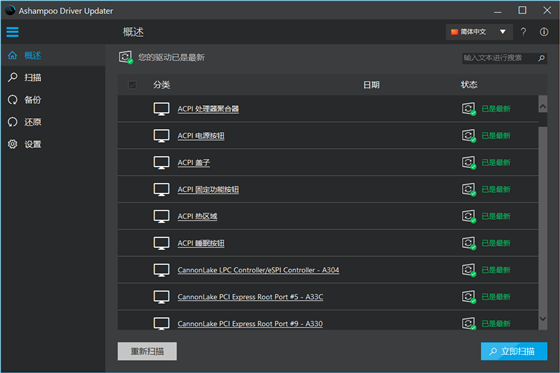Open CannonLake PCI Express Root Port #5 link
Image resolution: width=560 pixels, height=373 pixels.
pos(250,297)
